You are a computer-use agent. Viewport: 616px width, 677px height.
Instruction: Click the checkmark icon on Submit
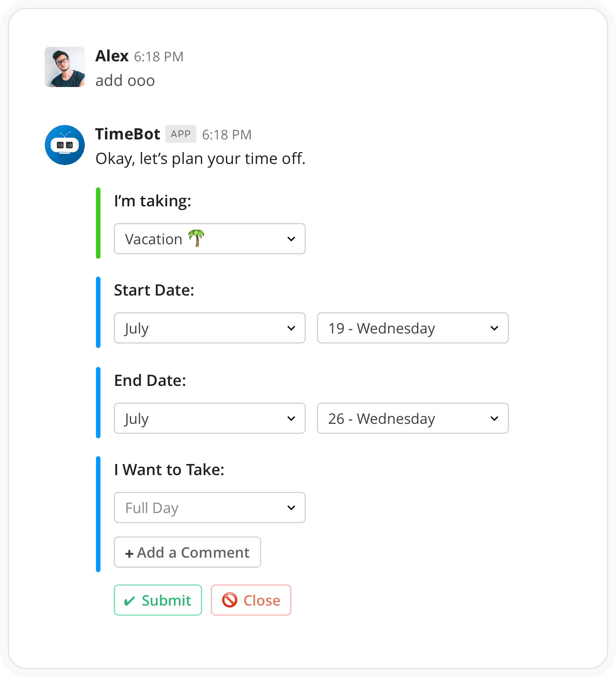pos(130,600)
